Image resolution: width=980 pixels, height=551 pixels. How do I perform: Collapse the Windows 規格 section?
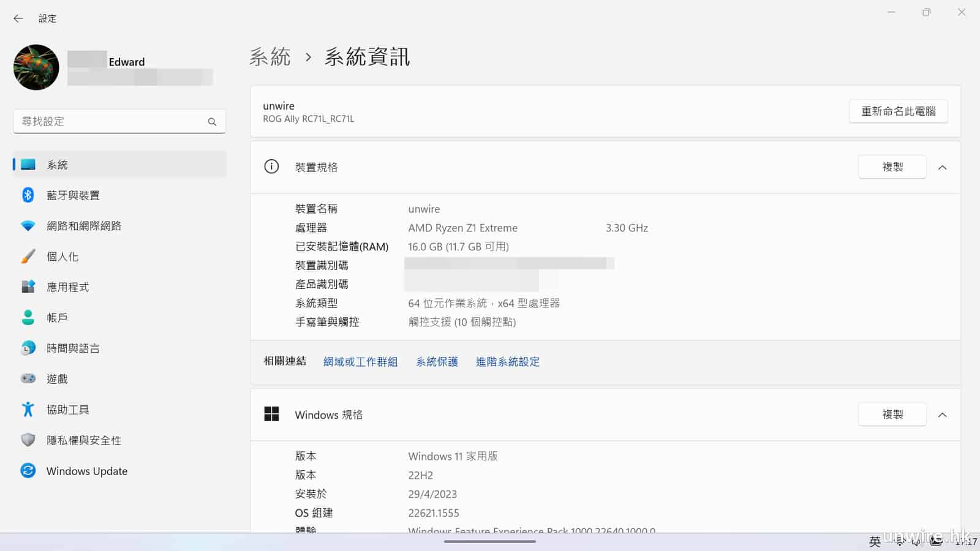(942, 415)
